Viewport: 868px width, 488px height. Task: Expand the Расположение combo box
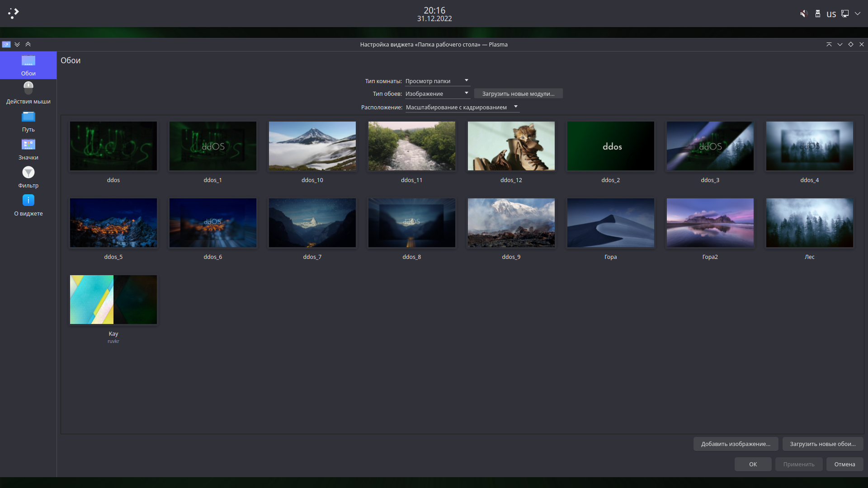[462, 107]
